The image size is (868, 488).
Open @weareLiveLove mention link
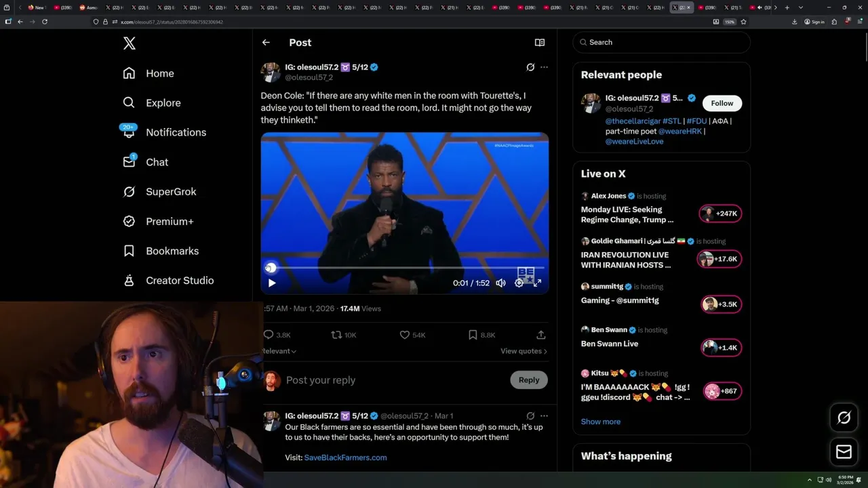(x=634, y=142)
